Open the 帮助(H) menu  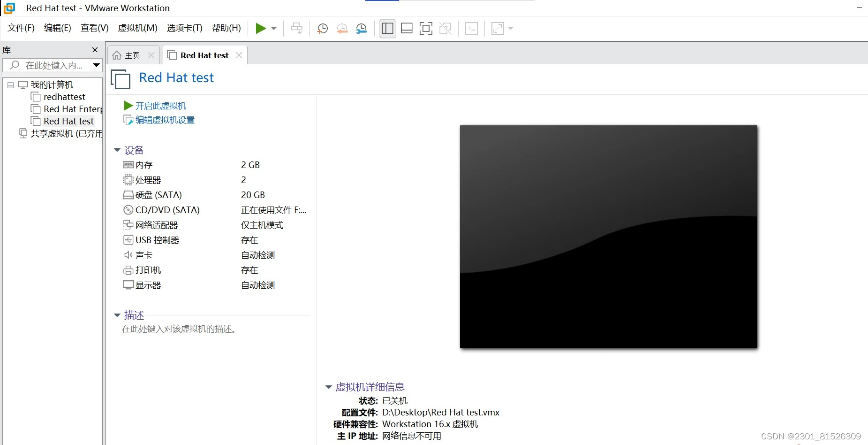pyautogui.click(x=226, y=28)
